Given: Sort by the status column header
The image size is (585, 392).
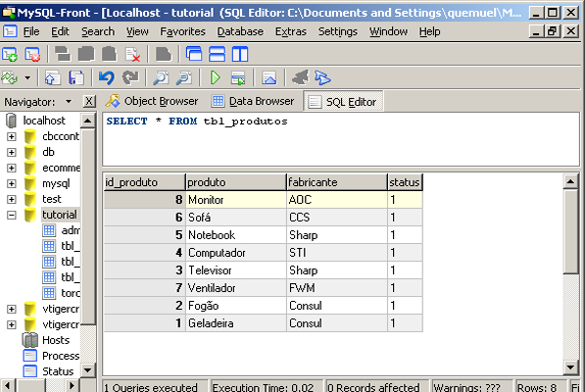Looking at the screenshot, I should (405, 182).
